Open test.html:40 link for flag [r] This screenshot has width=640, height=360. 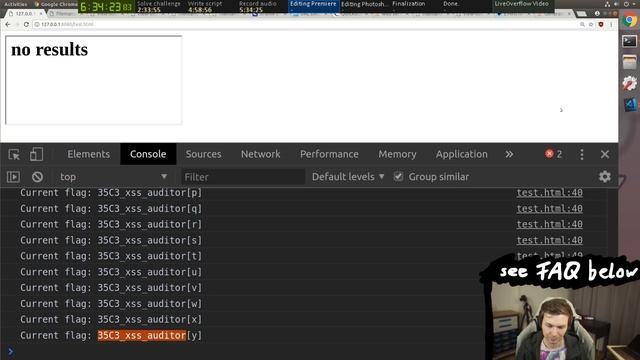pos(549,224)
